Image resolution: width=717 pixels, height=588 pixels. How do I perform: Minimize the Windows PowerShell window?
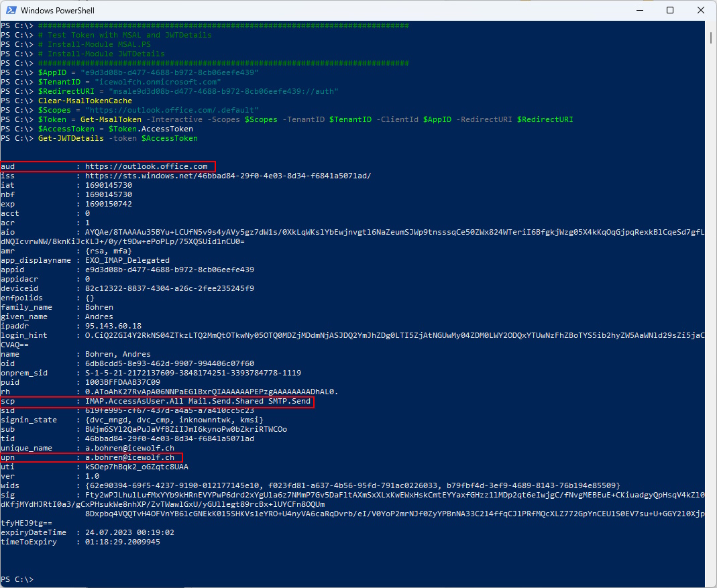640,10
